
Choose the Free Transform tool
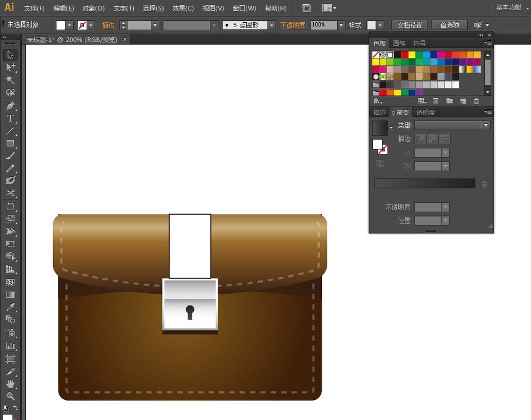pyautogui.click(x=10, y=244)
